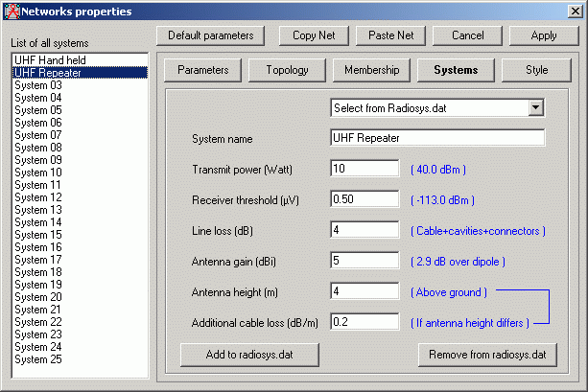The width and height of the screenshot is (588, 392).
Task: Click the Copy Net button
Action: click(x=314, y=35)
